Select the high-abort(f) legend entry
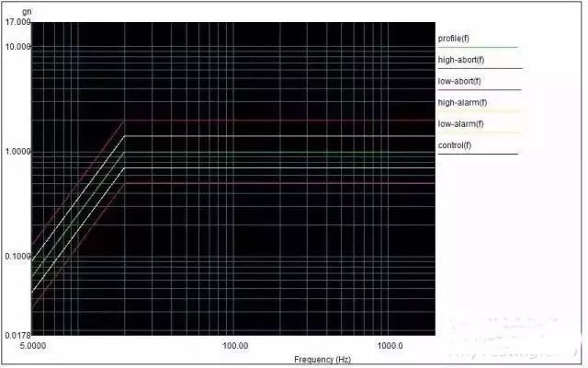 [461, 60]
